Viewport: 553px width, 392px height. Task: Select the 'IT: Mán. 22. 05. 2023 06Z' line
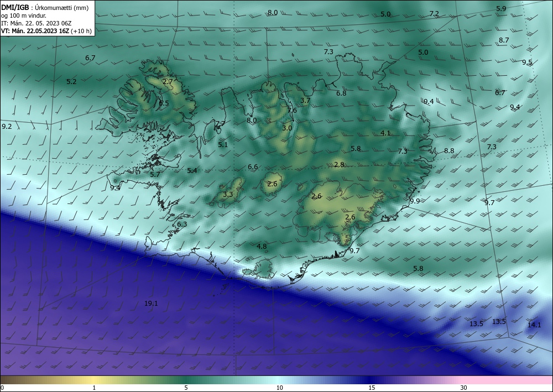(36, 23)
